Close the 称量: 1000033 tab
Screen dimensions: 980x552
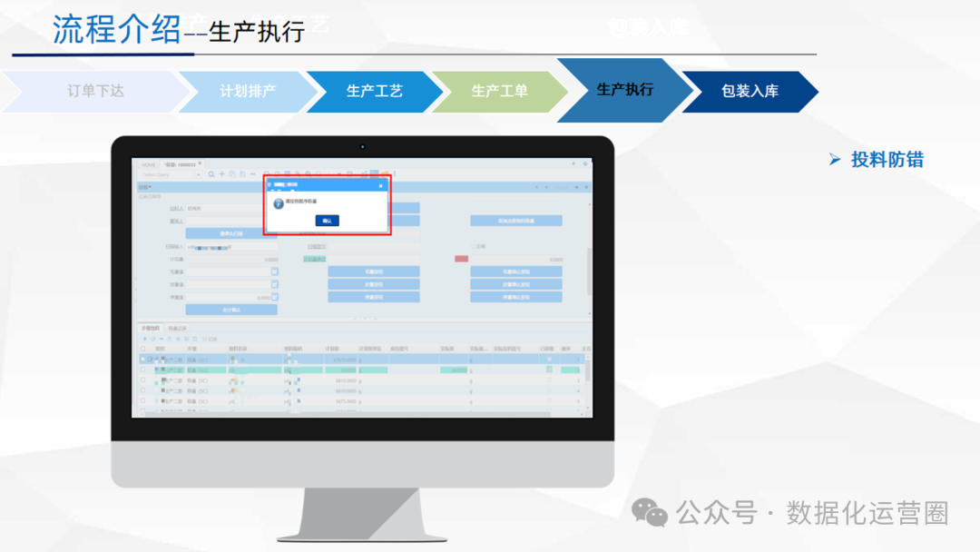(x=200, y=163)
